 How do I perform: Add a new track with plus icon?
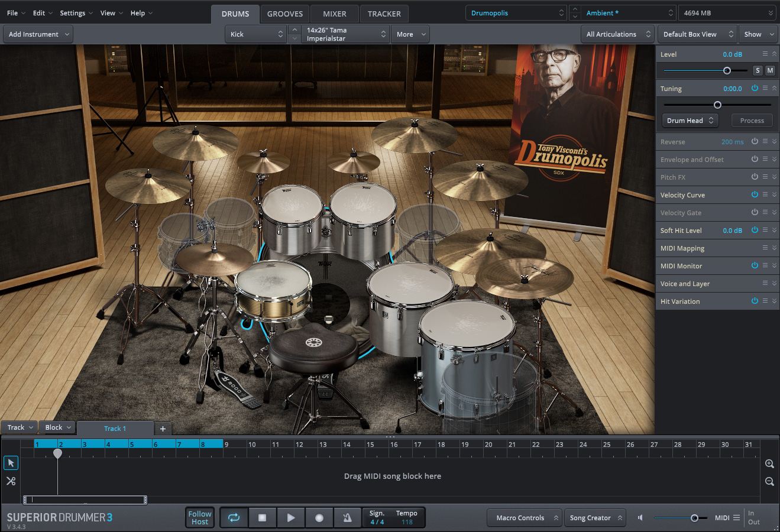point(163,429)
